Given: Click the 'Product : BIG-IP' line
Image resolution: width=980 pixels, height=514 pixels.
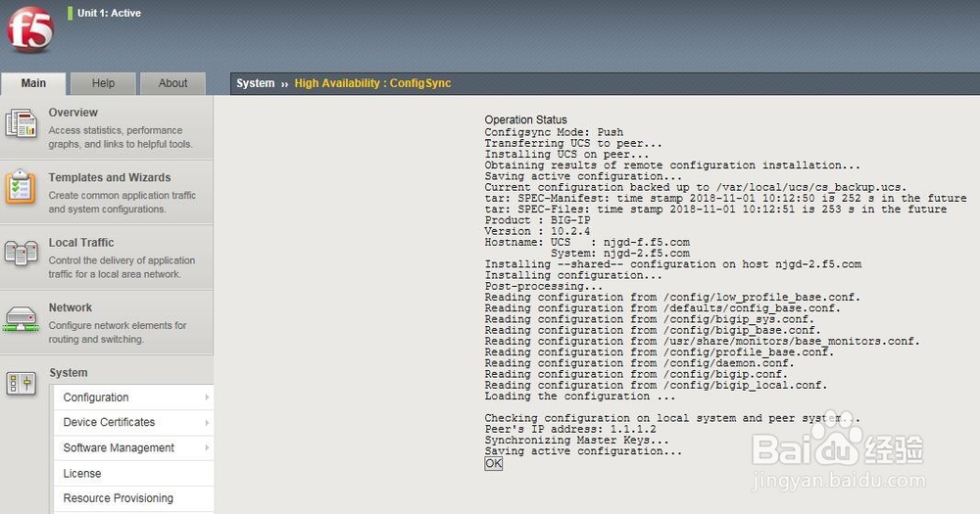Looking at the screenshot, I should coord(537,220).
